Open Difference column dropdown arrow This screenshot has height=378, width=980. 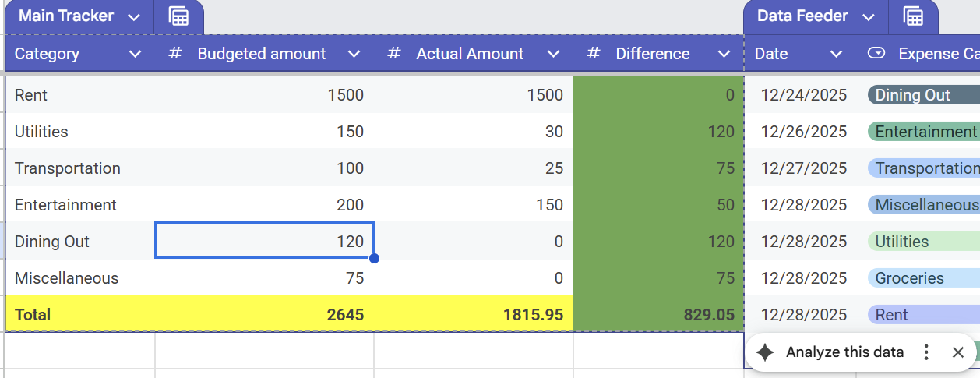click(724, 54)
